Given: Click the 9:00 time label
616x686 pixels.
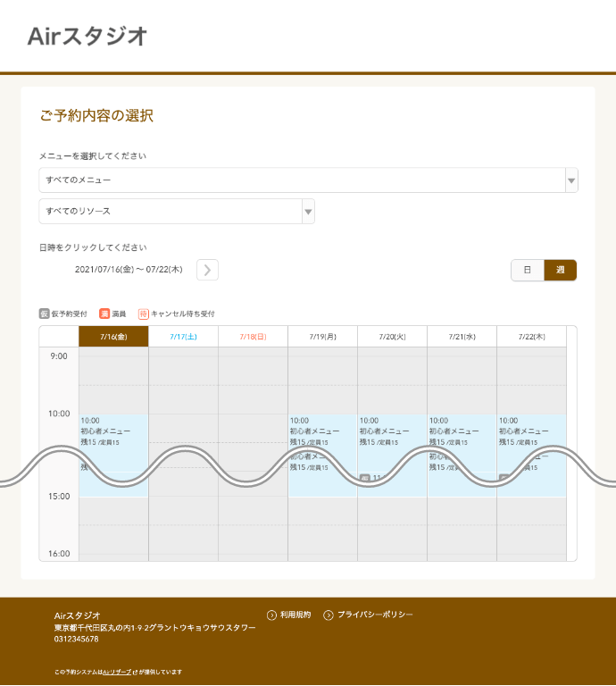Looking at the screenshot, I should 59,356.
